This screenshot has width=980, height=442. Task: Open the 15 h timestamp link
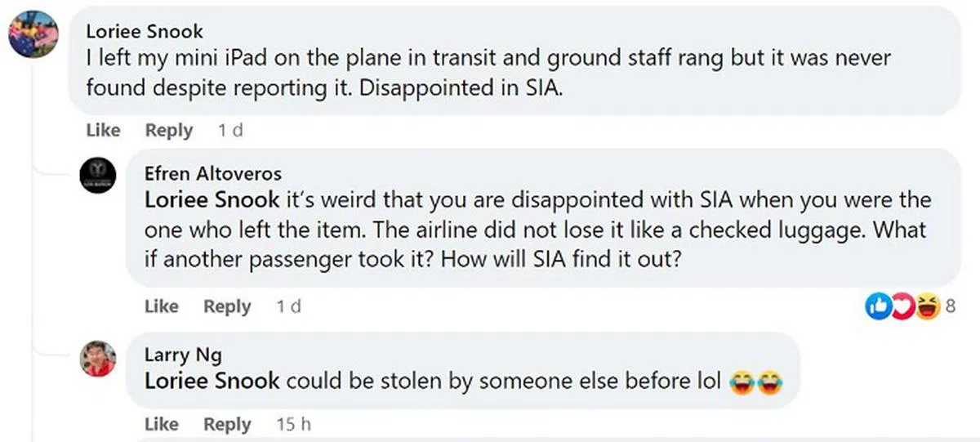click(x=294, y=425)
